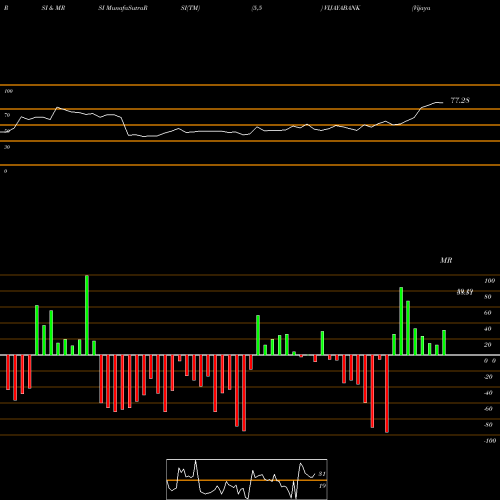Click the RSI axis label 30
The height and width of the screenshot is (500, 500).
click(x=7, y=147)
